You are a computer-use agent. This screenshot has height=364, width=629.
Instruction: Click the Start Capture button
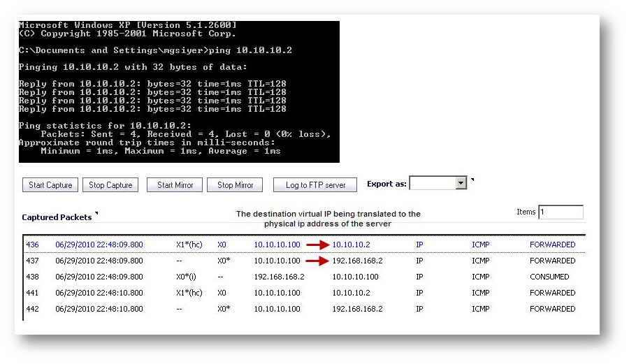pos(50,185)
